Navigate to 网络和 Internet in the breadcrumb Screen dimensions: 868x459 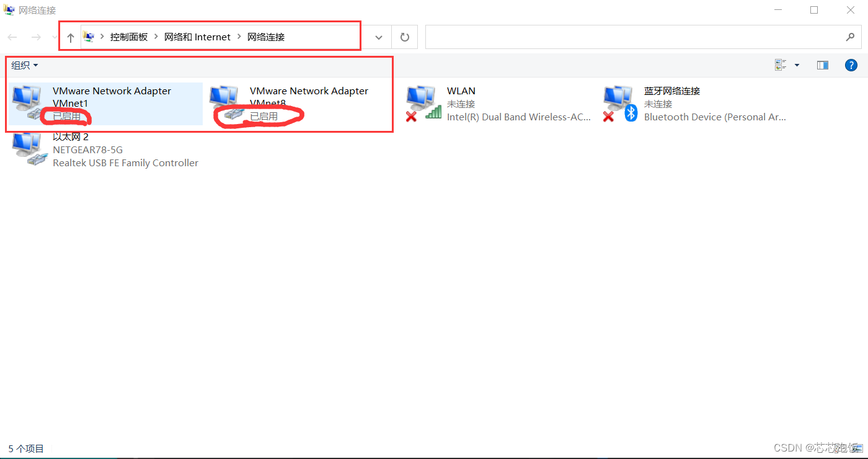coord(197,37)
